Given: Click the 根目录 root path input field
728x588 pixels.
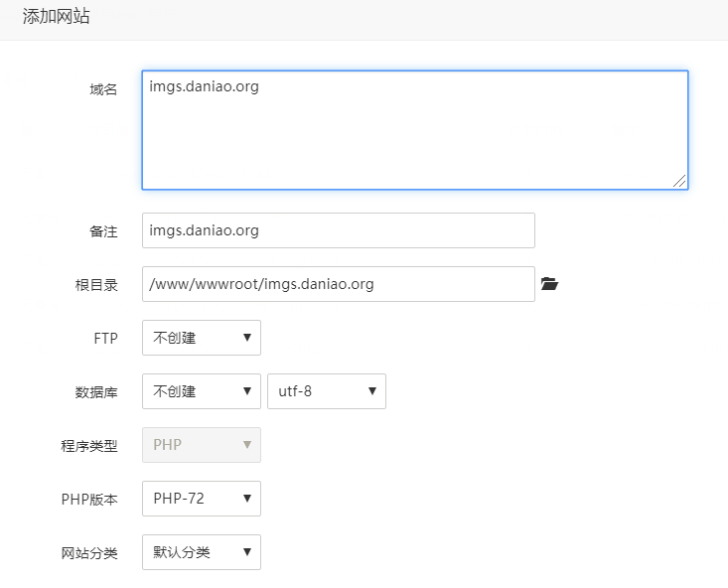Looking at the screenshot, I should click(339, 284).
